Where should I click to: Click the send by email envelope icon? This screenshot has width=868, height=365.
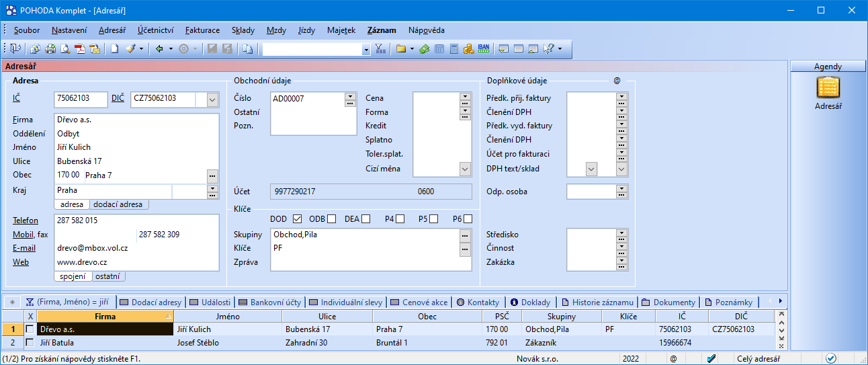95,48
